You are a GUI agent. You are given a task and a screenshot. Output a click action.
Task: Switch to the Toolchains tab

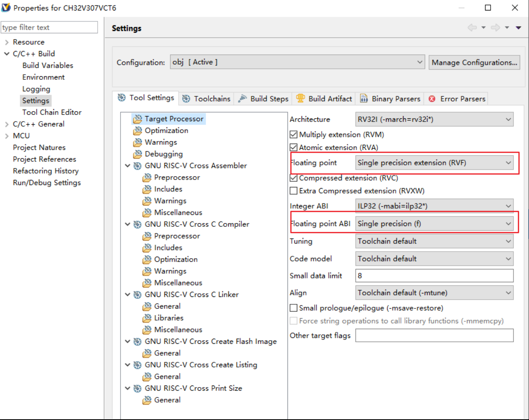[207, 99]
